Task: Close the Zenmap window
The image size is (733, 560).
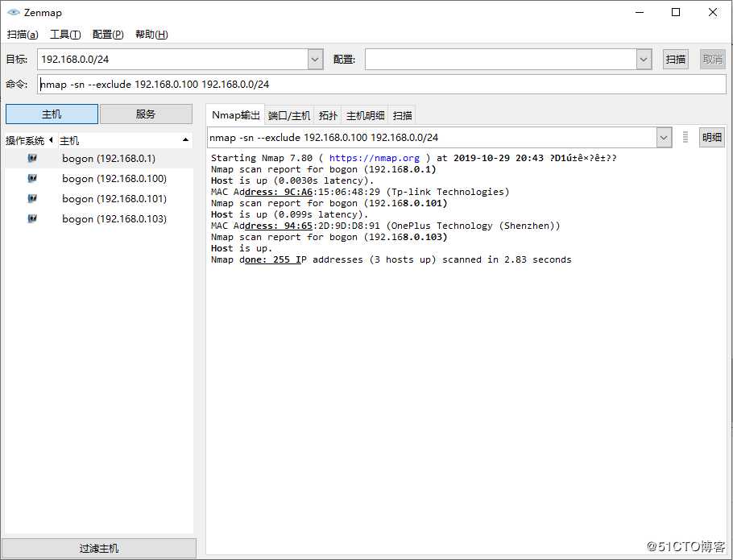Action: tap(712, 12)
